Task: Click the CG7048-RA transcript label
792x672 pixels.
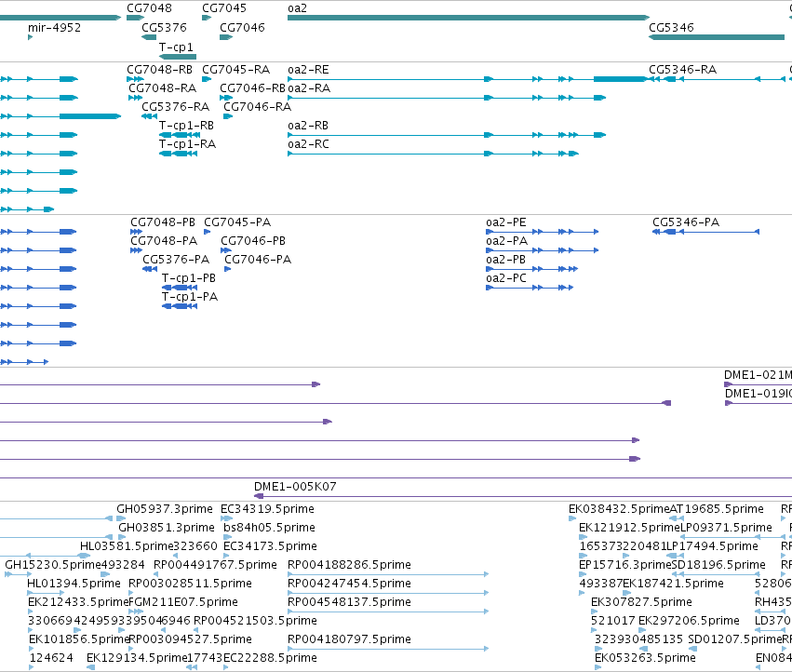Action: click(x=162, y=87)
